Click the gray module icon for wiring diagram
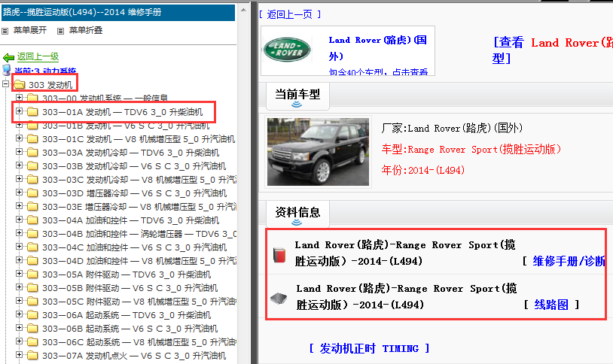Image resolution: width=613 pixels, height=364 pixels. point(279,299)
